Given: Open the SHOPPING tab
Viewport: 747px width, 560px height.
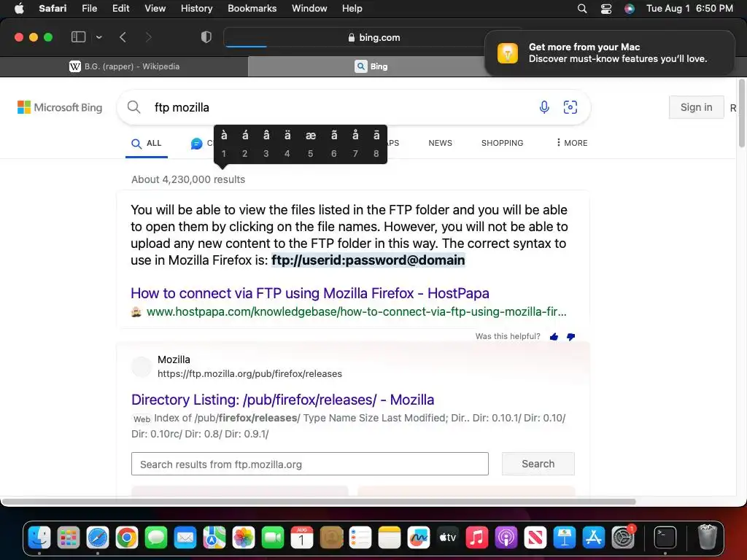Looking at the screenshot, I should [x=502, y=143].
